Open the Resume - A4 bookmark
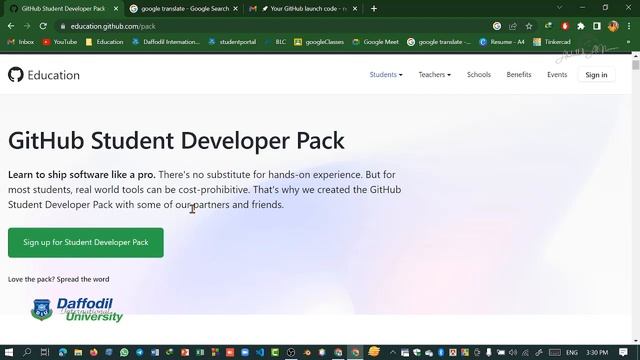640x360 pixels. coord(502,42)
